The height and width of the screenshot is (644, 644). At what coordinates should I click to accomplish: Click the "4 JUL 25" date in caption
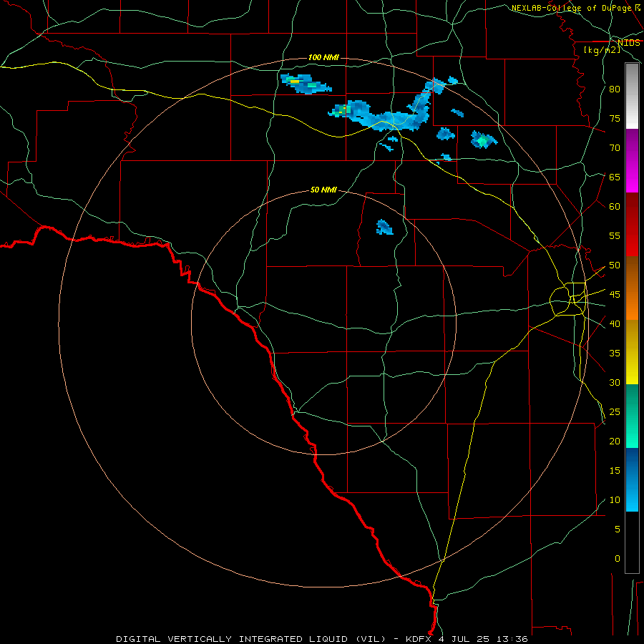[464, 639]
